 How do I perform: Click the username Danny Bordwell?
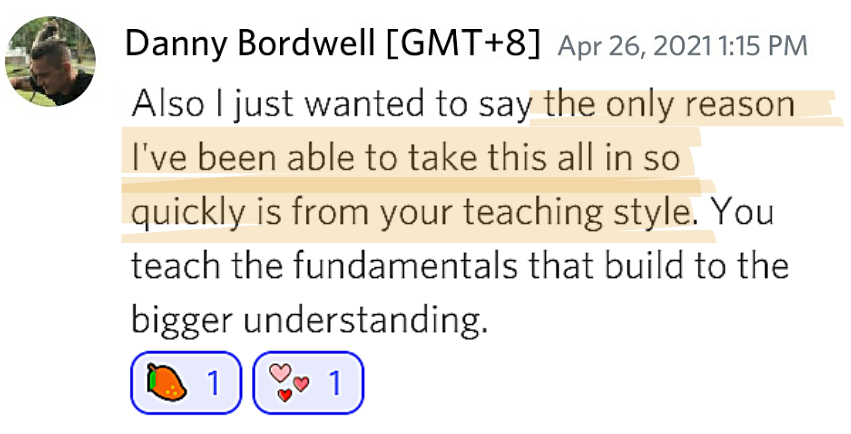point(250,43)
